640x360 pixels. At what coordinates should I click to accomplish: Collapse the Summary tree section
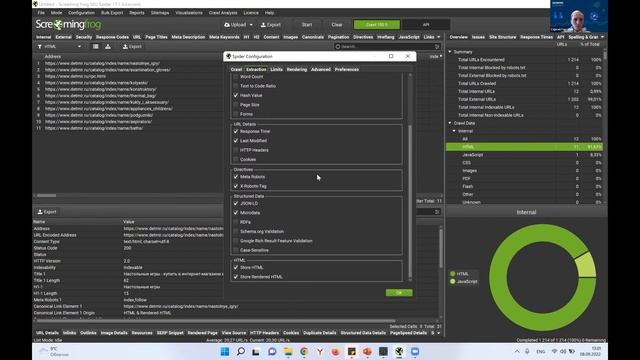click(450, 52)
